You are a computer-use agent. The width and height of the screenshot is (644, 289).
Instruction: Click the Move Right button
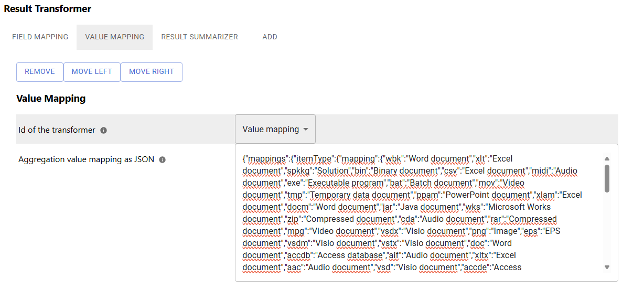pos(152,72)
